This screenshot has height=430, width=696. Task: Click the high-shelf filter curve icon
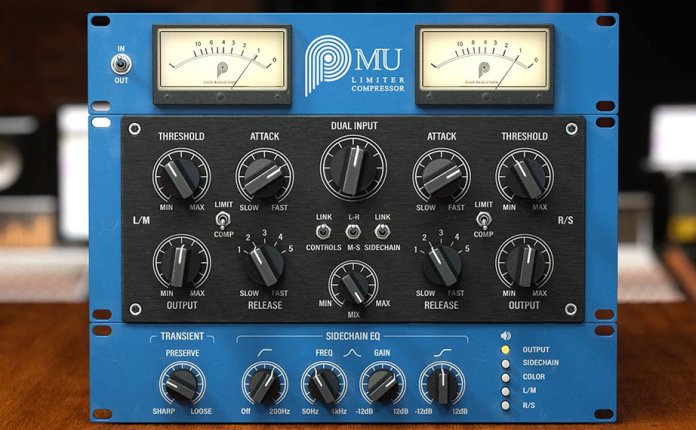[x=443, y=352]
